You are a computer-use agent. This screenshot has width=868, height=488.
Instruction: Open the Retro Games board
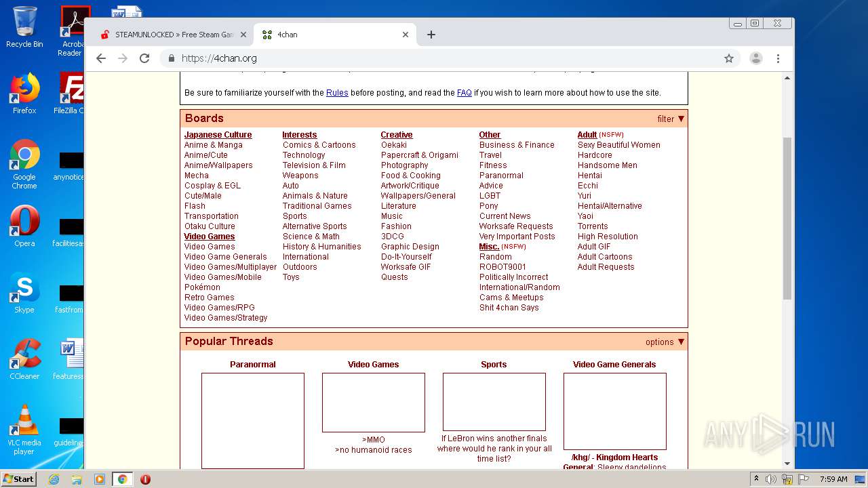coord(210,298)
